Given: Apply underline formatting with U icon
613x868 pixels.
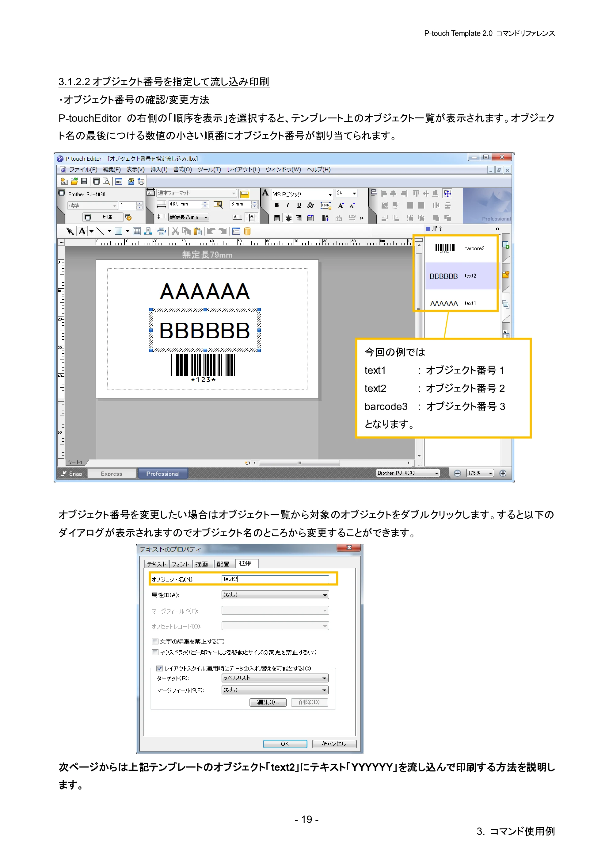Looking at the screenshot, I should click(299, 205).
